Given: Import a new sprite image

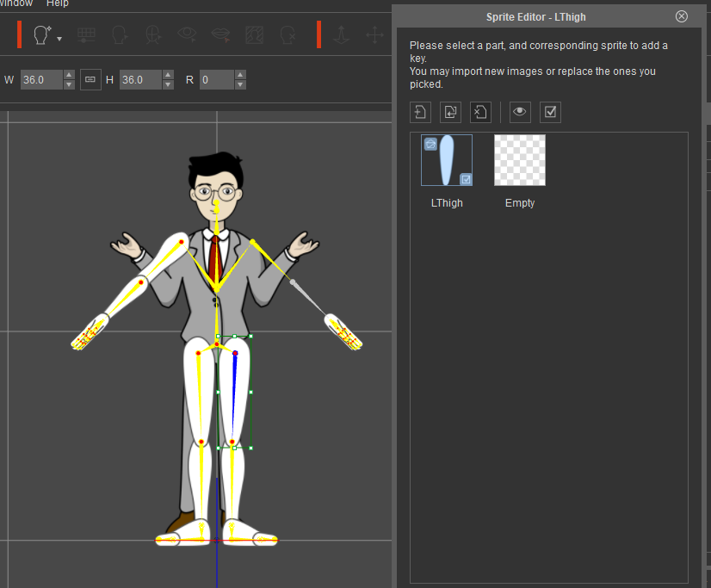Looking at the screenshot, I should pos(420,112).
